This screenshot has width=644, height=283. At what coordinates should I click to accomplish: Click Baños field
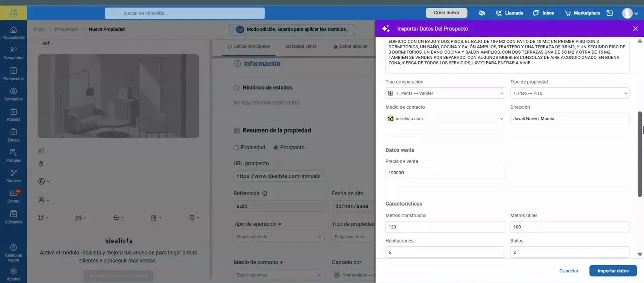point(570,252)
